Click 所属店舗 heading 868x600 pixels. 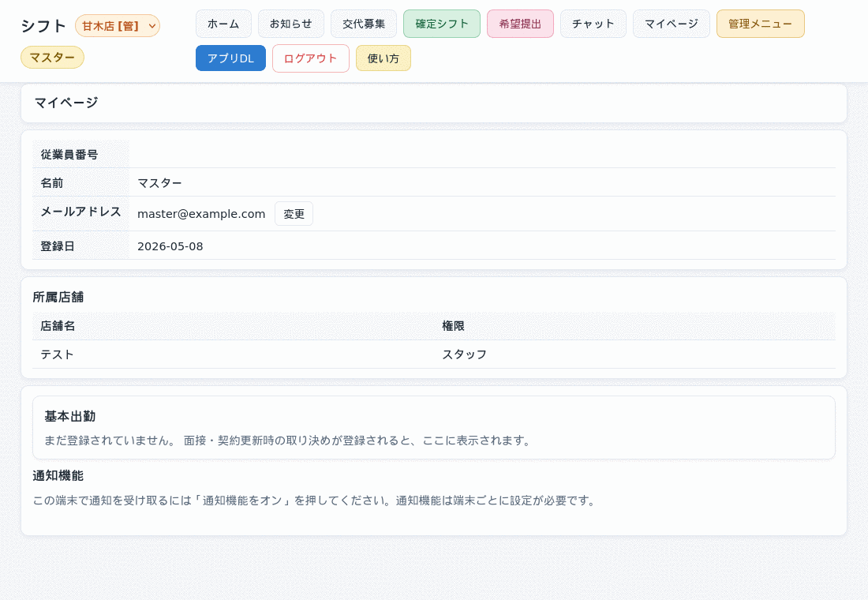pos(58,298)
